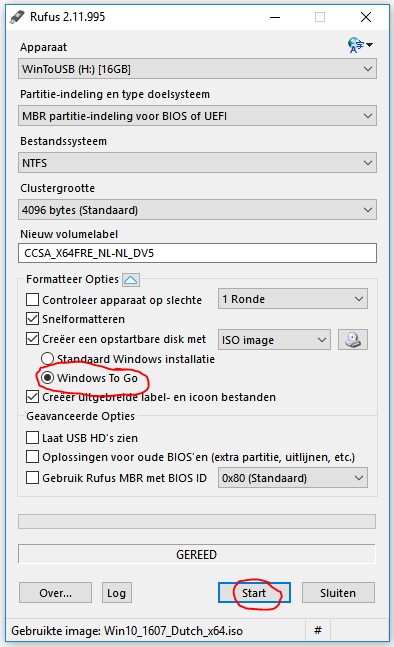
Task: Open the Bestandssysteem NTFS dropdown
Action: tap(197, 163)
